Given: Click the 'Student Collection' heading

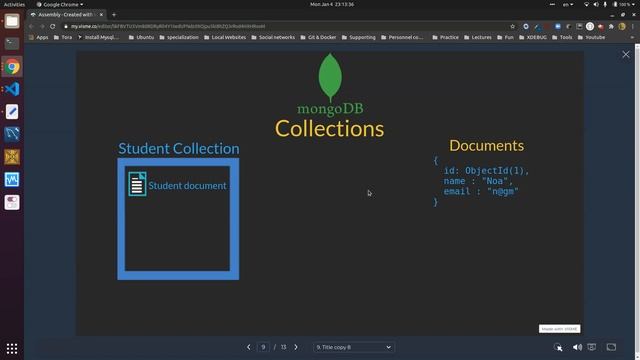Looking at the screenshot, I should pos(179,149).
